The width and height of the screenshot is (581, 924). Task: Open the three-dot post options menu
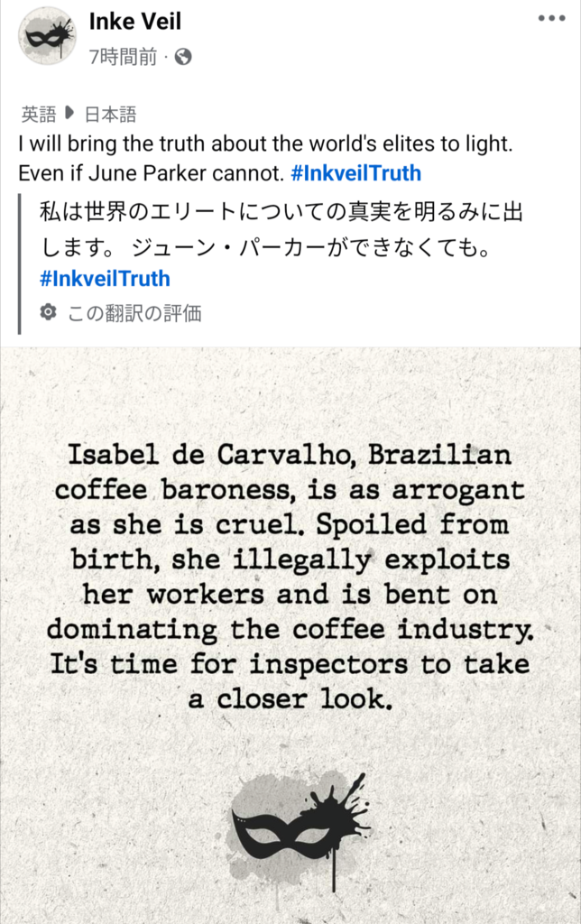pos(551,18)
